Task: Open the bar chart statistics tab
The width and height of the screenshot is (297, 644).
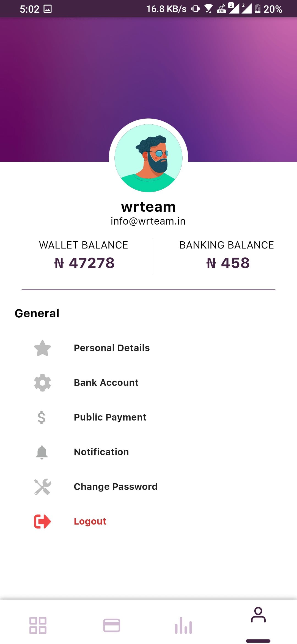Action: coord(183,625)
